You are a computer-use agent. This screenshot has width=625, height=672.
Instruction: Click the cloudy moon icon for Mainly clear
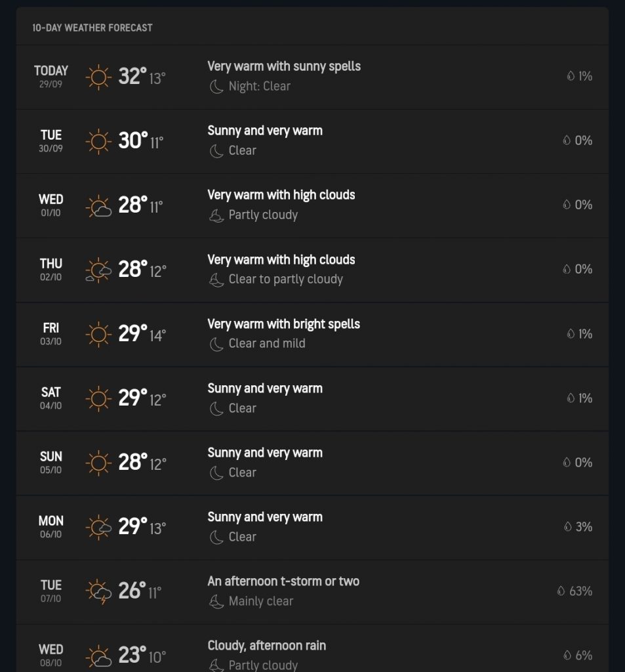click(216, 601)
